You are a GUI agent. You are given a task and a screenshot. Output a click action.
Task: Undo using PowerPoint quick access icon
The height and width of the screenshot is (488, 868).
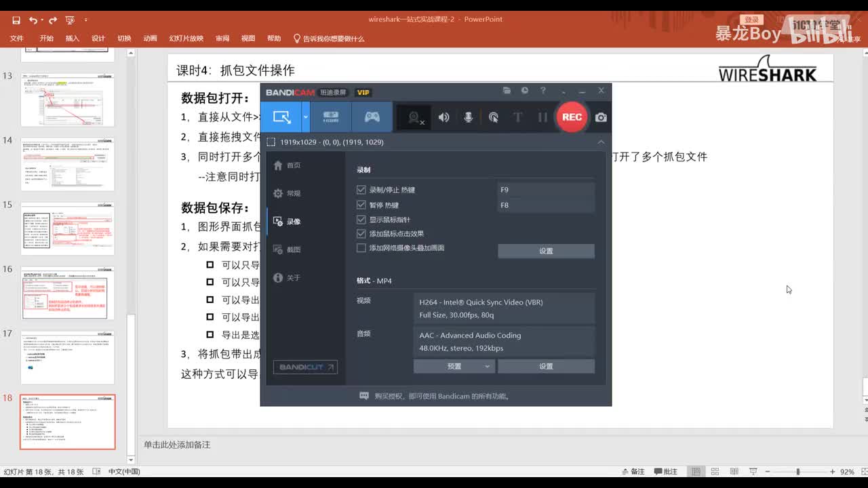[33, 20]
